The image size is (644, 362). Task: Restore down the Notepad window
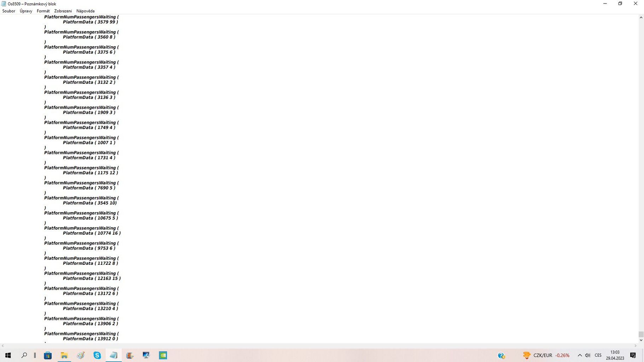coord(620,4)
